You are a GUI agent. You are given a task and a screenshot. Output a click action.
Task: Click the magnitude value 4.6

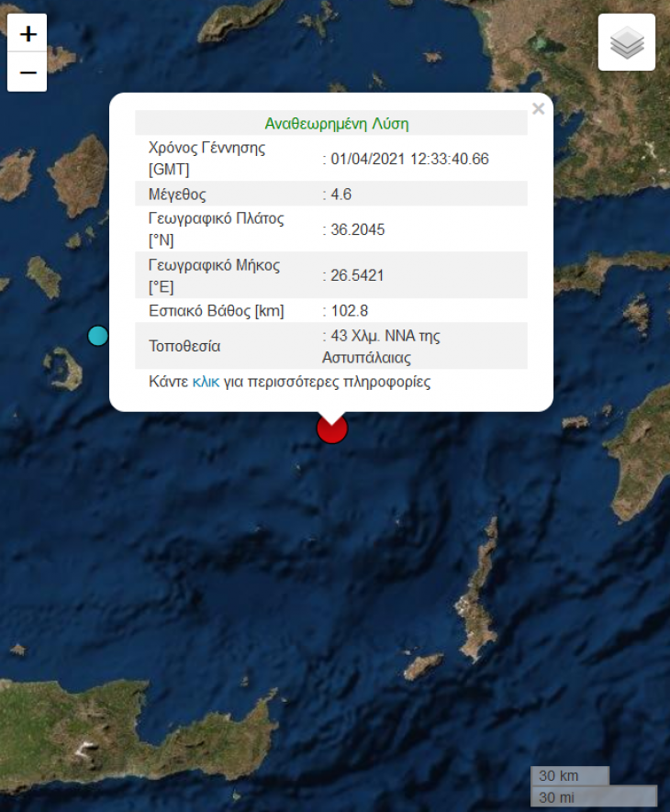[x=341, y=195]
